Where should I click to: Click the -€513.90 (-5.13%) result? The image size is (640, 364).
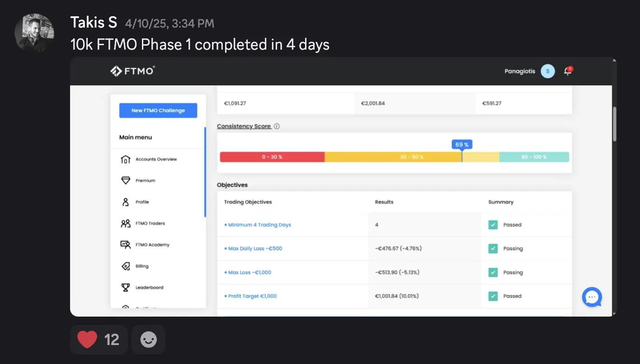coord(398,272)
